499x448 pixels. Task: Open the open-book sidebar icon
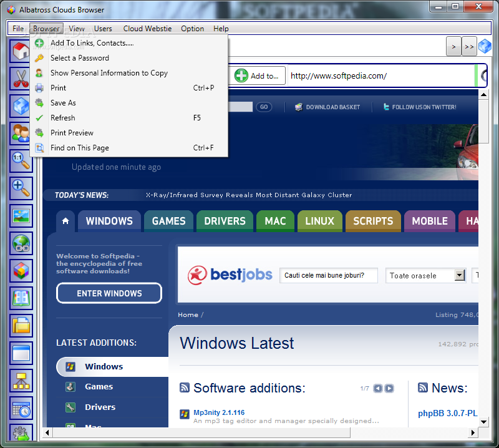[21, 298]
